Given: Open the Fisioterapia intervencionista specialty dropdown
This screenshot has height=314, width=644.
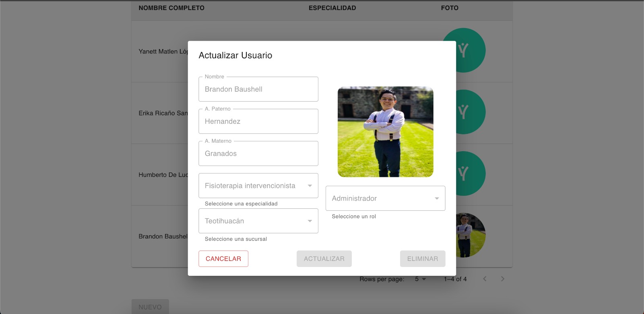Looking at the screenshot, I should pyautogui.click(x=258, y=185).
